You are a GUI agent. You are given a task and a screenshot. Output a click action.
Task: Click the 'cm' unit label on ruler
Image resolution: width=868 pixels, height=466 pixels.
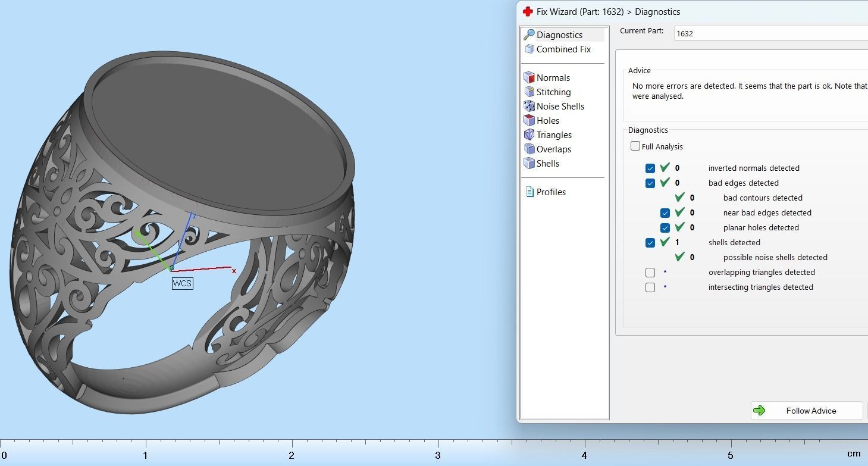854,454
